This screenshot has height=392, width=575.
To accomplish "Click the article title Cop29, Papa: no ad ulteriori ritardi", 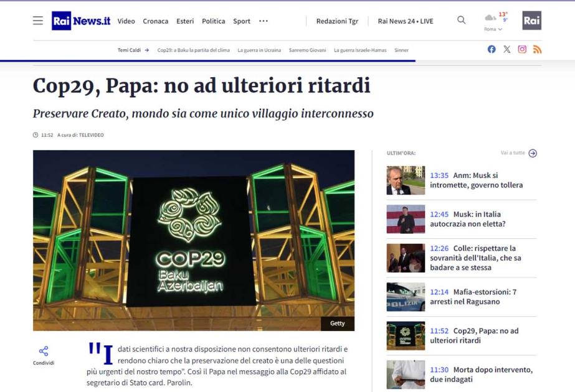I will (x=202, y=86).
